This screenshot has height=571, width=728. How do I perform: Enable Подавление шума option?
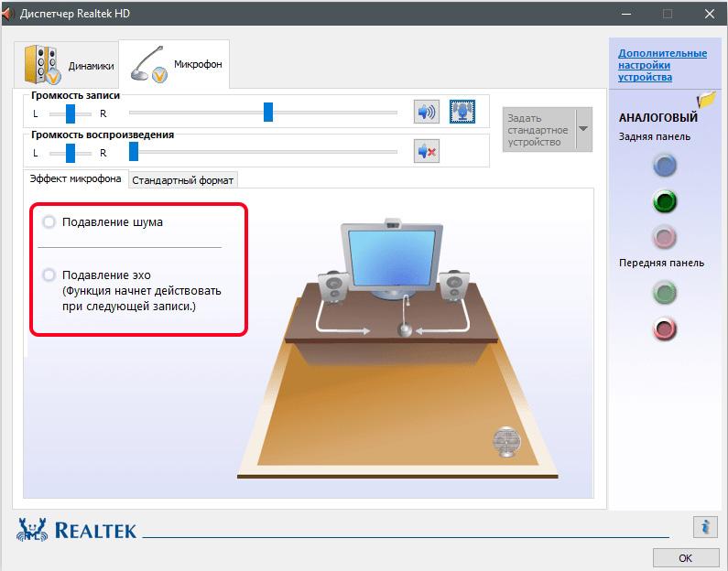click(x=49, y=221)
